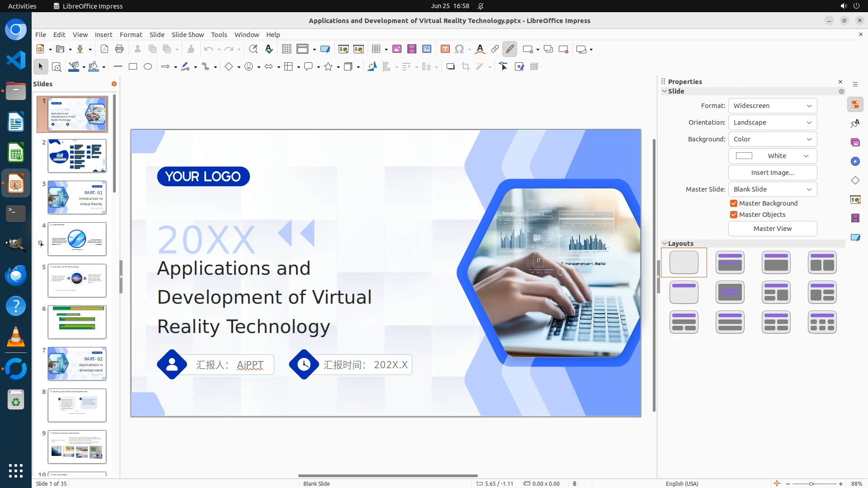Open the Orientation dropdown showing Landscape
Viewport: 868px width, 488px height.
tap(772, 122)
